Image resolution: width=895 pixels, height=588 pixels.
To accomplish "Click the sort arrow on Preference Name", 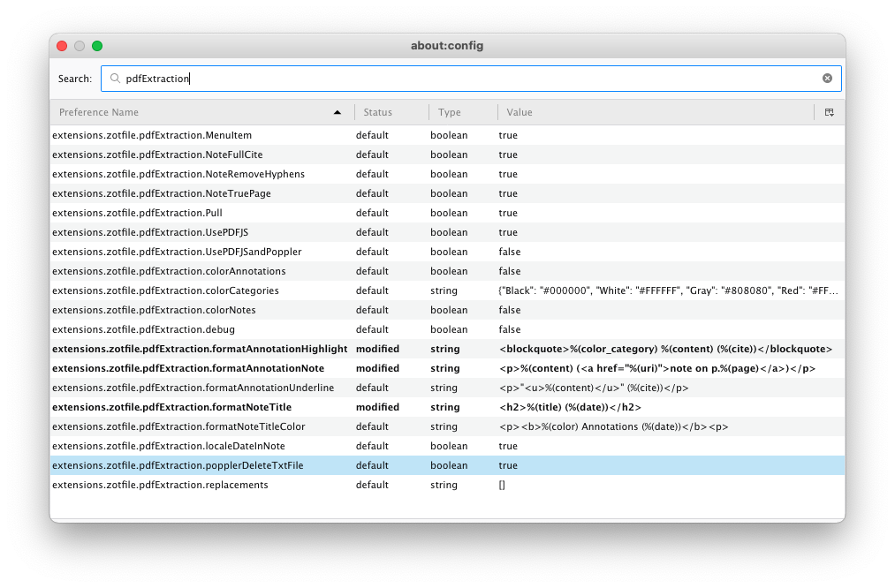I will pos(338,112).
